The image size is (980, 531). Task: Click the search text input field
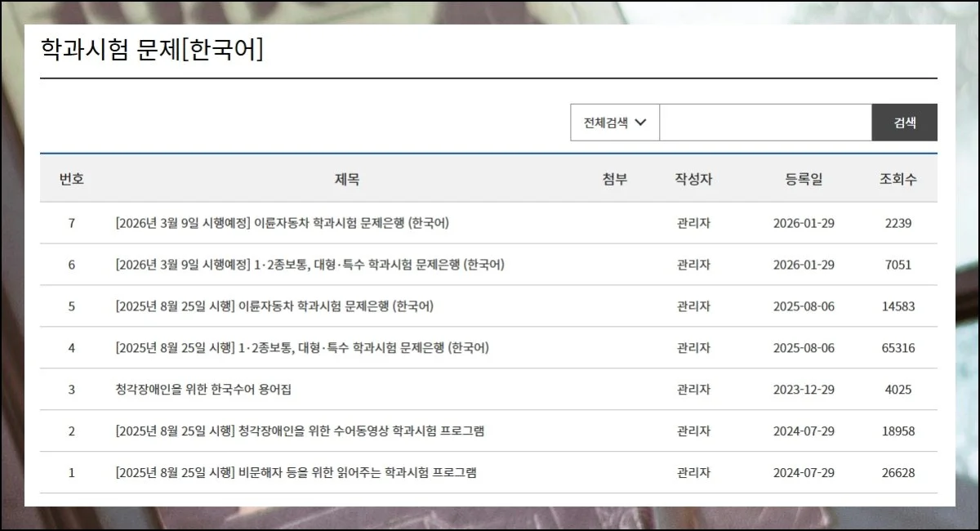(x=765, y=123)
